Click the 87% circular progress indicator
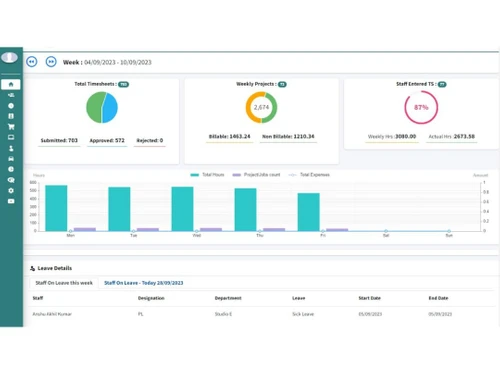This screenshot has width=500, height=375. pyautogui.click(x=421, y=107)
